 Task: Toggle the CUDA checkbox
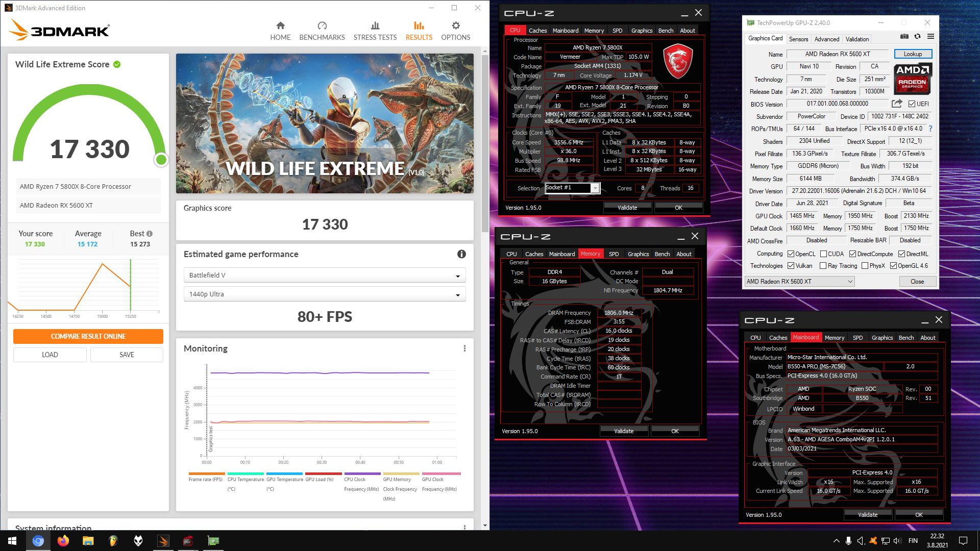pos(823,254)
